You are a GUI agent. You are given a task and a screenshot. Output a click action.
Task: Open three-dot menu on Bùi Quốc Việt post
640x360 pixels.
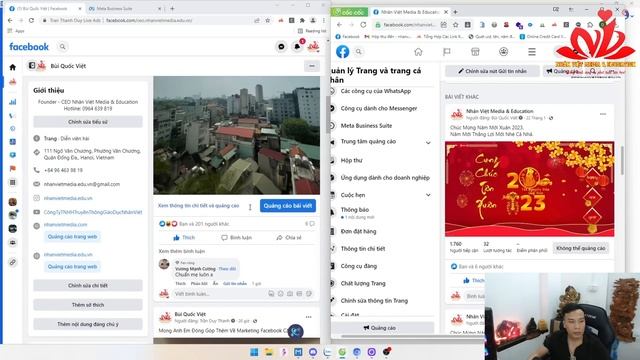click(308, 317)
